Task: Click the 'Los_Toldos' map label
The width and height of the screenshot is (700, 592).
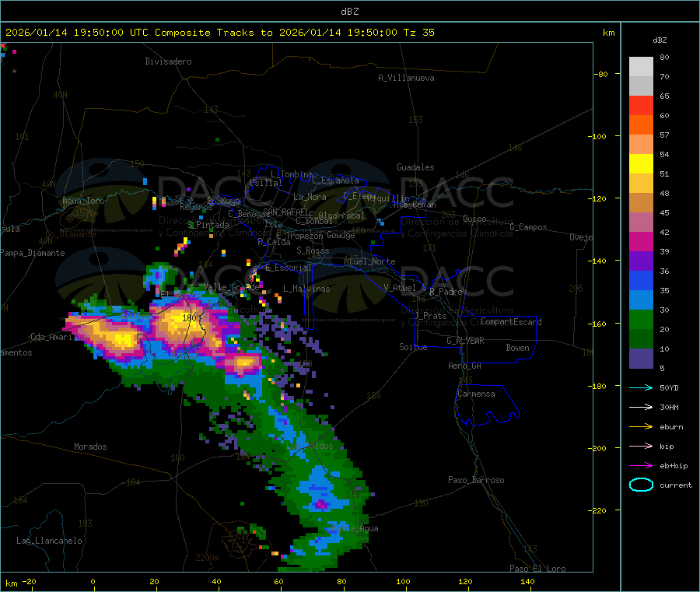Action: [310, 446]
